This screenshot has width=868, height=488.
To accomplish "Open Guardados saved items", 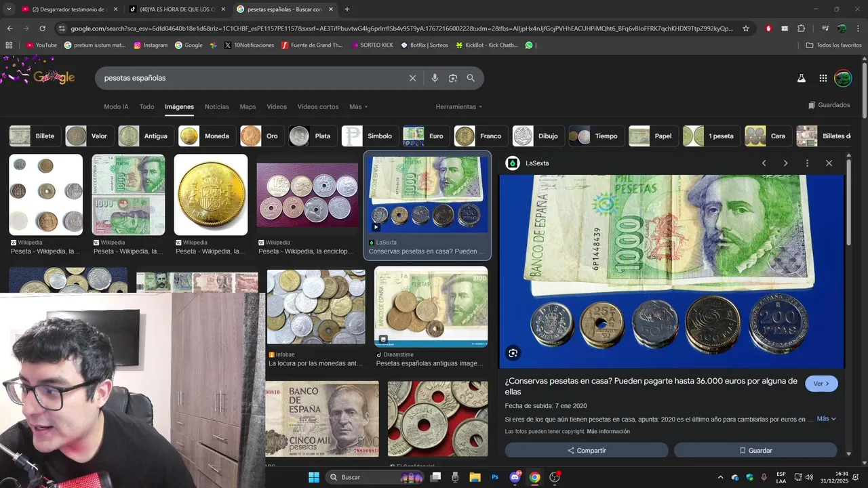I will [829, 105].
